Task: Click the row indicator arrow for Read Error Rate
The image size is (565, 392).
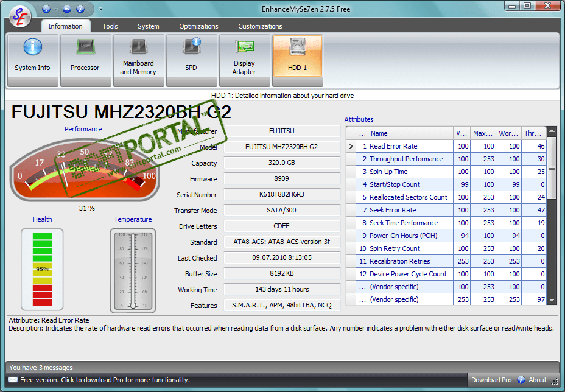Action: click(x=351, y=146)
